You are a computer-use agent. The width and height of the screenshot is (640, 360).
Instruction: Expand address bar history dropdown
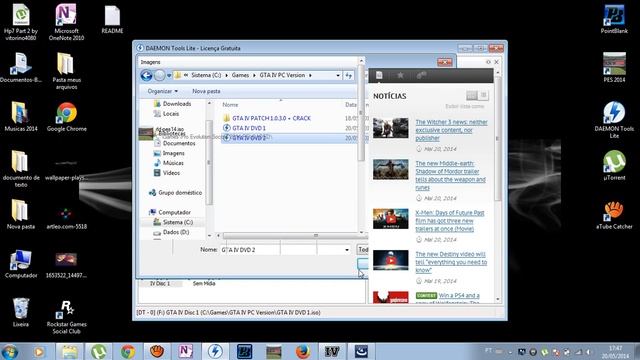338,76
